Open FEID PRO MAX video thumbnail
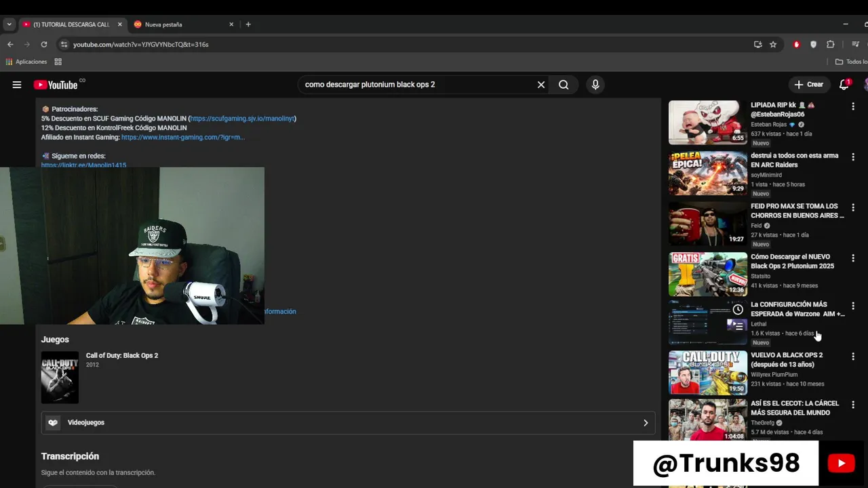 [708, 224]
